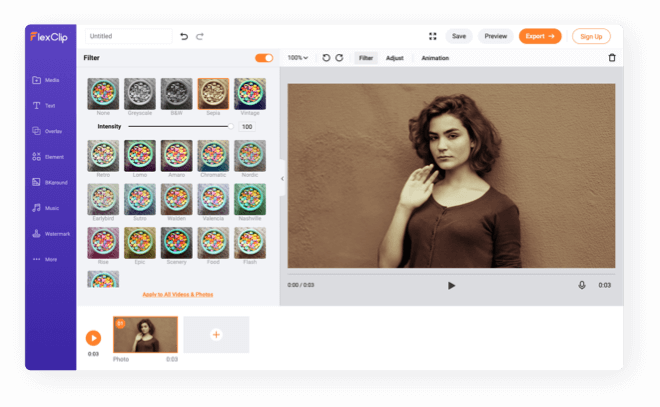Select the Amaro filter

coord(176,156)
